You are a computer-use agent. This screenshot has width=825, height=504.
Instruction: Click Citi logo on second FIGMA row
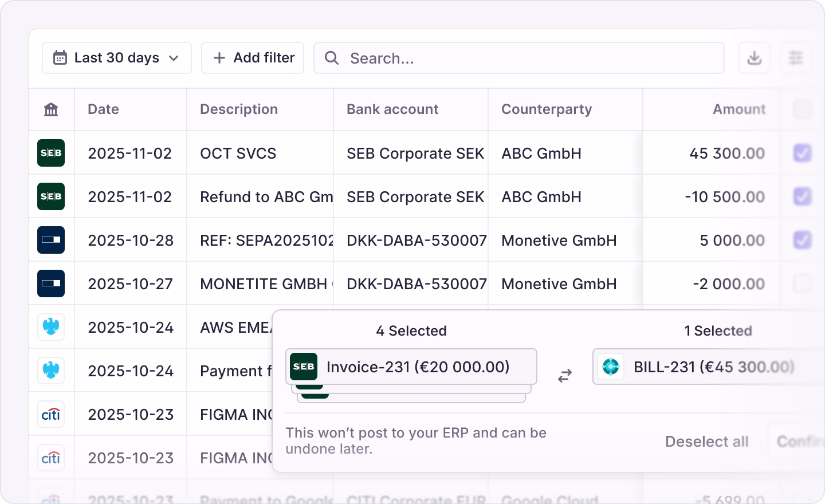pos(51,458)
